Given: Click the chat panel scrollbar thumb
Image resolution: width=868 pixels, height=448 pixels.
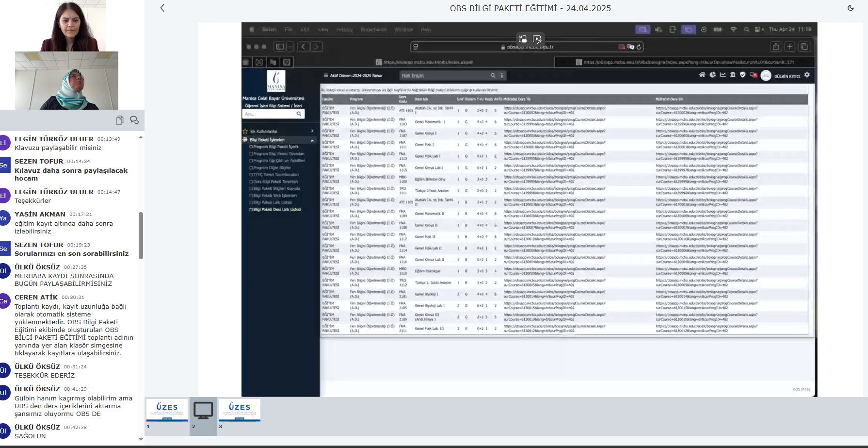Looking at the screenshot, I should pyautogui.click(x=141, y=235).
